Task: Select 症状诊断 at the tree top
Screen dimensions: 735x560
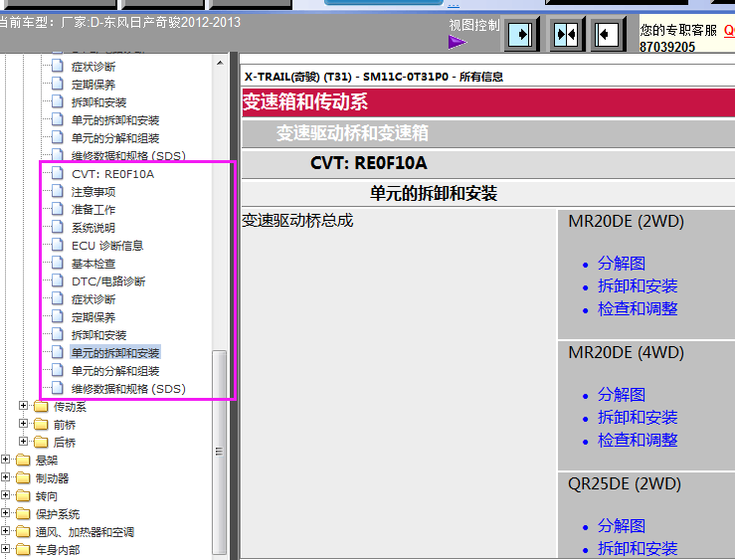Action: pyautogui.click(x=93, y=67)
